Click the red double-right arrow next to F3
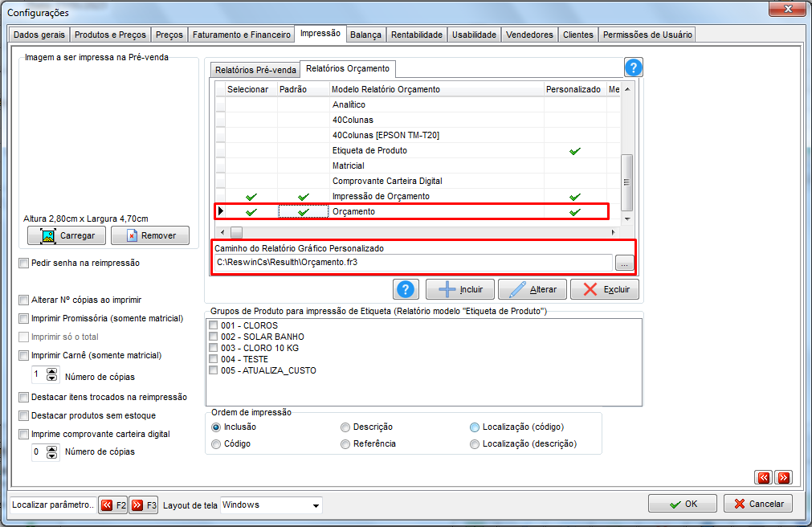This screenshot has height=527, width=812. (x=137, y=505)
